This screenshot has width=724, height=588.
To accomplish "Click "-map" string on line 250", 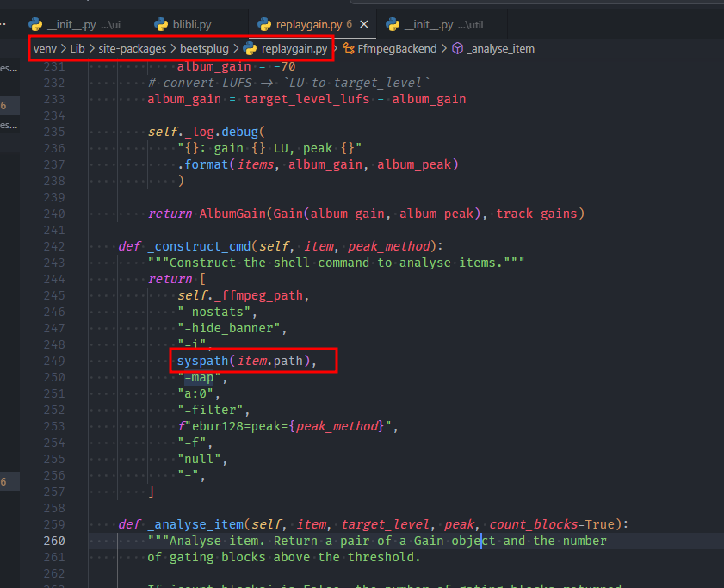I will click(x=199, y=377).
